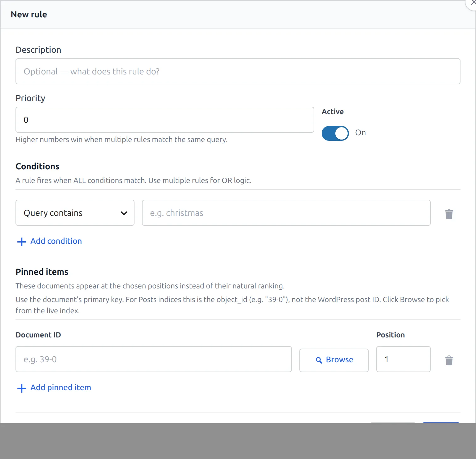
Task: Click the 'Pinned items' section heading
Action: [42, 272]
